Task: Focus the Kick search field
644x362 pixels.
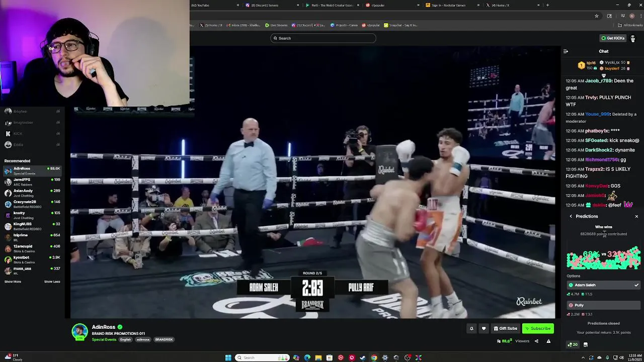Action: coord(323,38)
